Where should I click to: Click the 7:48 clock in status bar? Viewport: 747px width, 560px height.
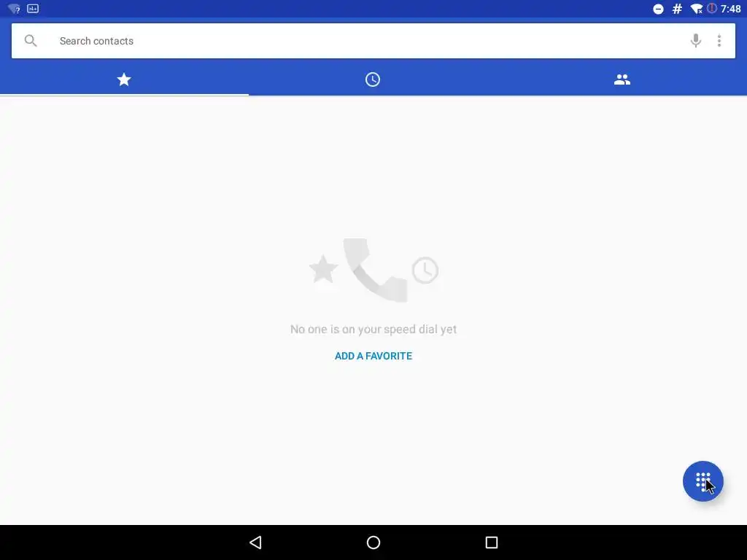pos(730,9)
